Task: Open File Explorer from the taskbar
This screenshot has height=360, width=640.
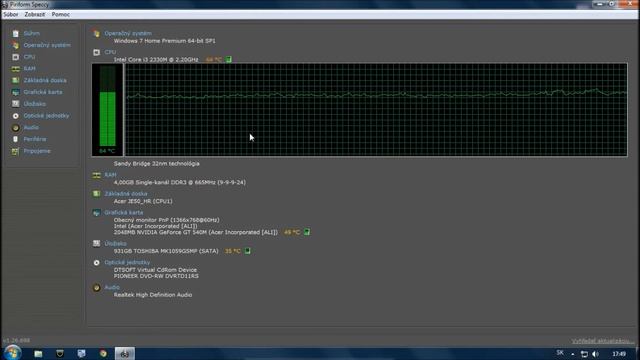Action: pyautogui.click(x=38, y=353)
